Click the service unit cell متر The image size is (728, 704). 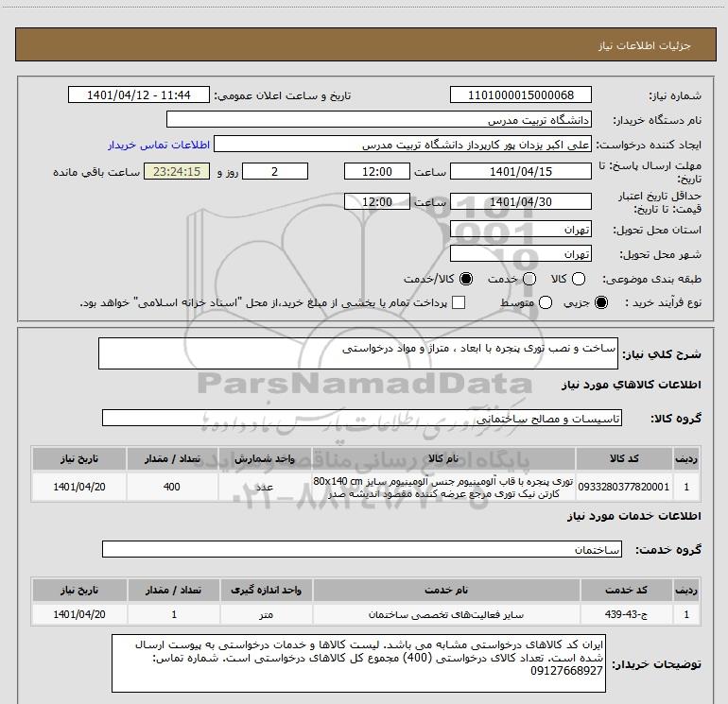click(266, 614)
